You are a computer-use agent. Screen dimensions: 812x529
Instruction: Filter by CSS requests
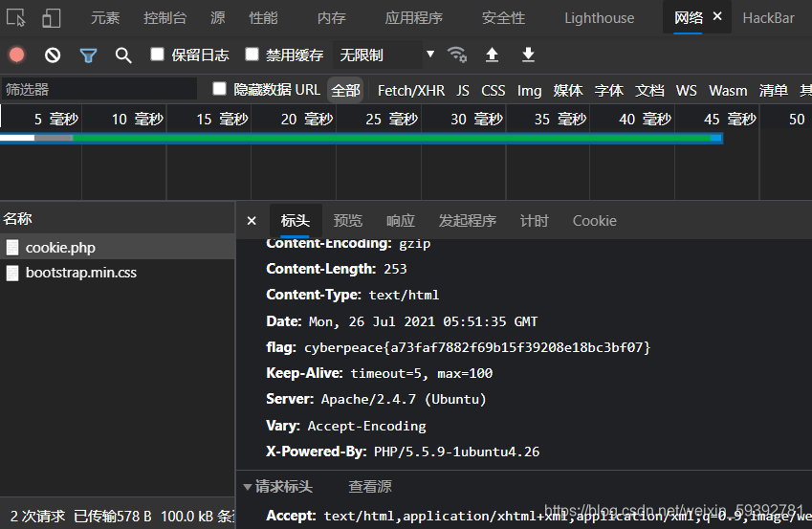493,91
